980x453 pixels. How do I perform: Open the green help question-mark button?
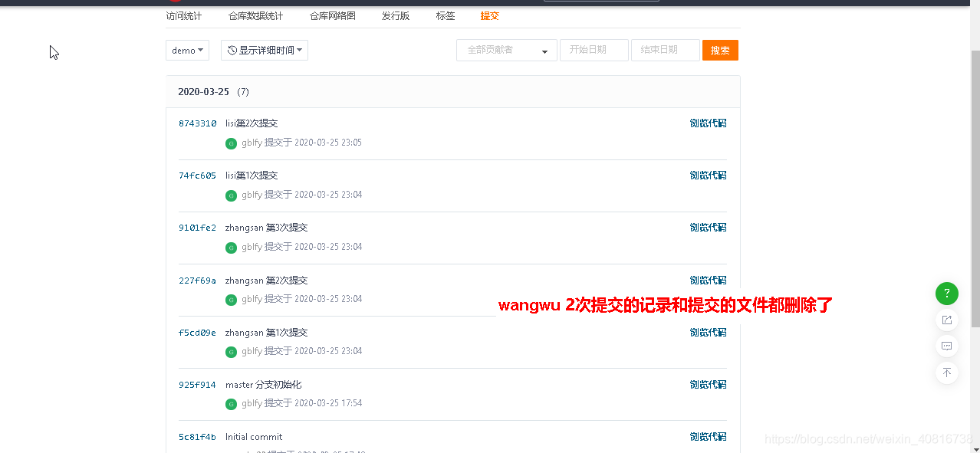947,294
